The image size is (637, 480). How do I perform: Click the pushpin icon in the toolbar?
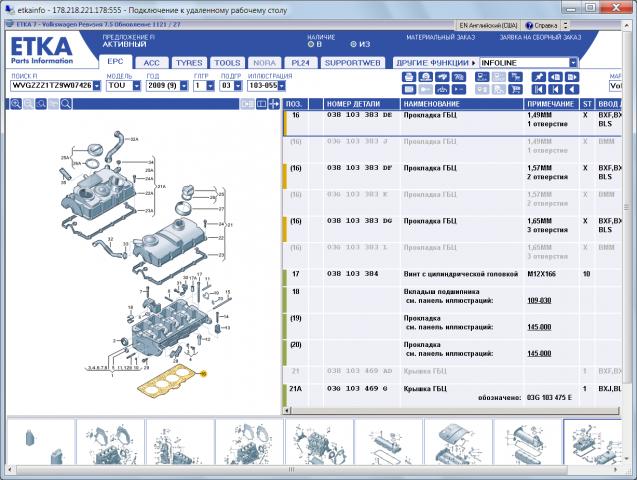tap(539, 77)
